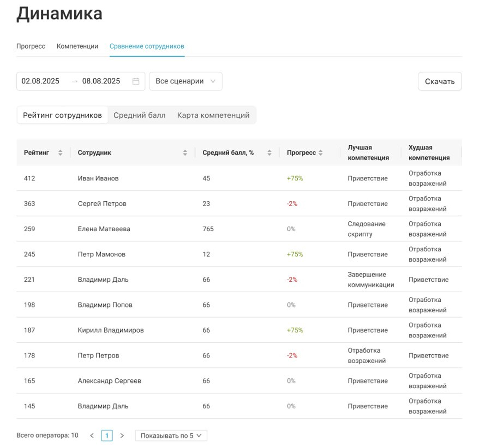Click the employee name Александр Сергеев
This screenshot has height=448, width=504.
pyautogui.click(x=109, y=381)
